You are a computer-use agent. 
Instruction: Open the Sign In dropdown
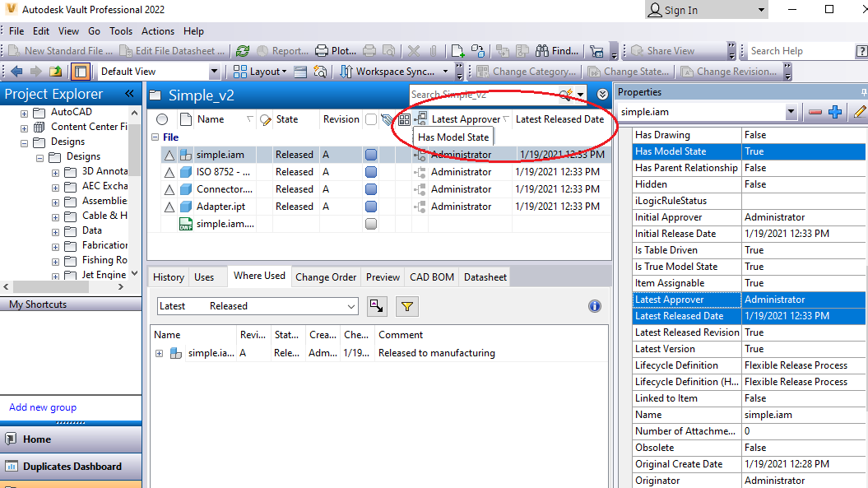tap(760, 10)
